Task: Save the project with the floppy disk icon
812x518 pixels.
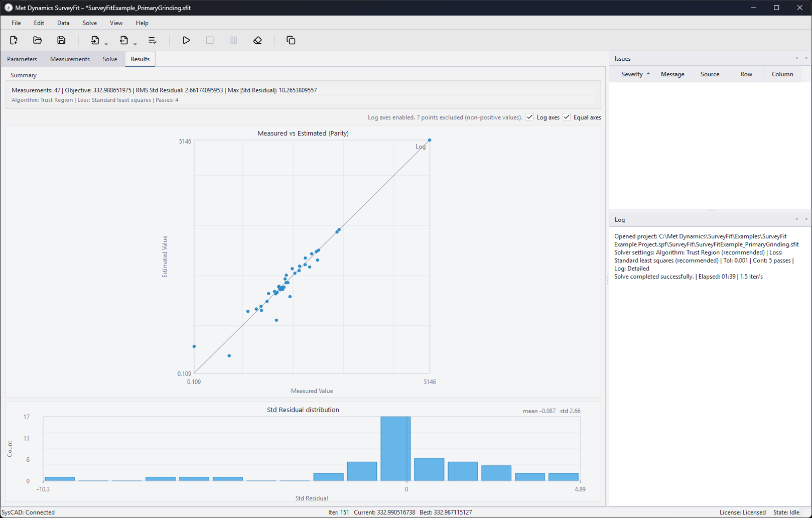Action: click(61, 40)
